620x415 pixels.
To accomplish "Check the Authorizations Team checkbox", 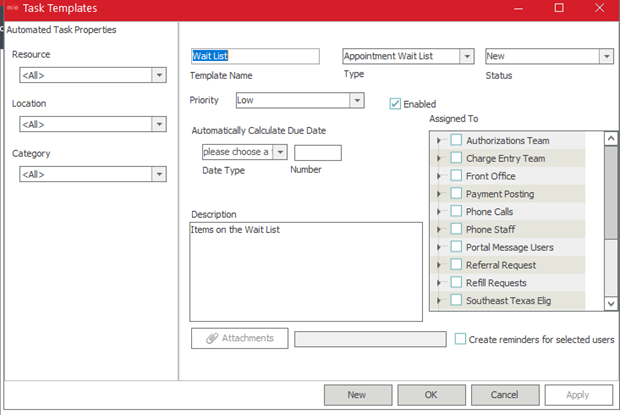I will 456,141.
